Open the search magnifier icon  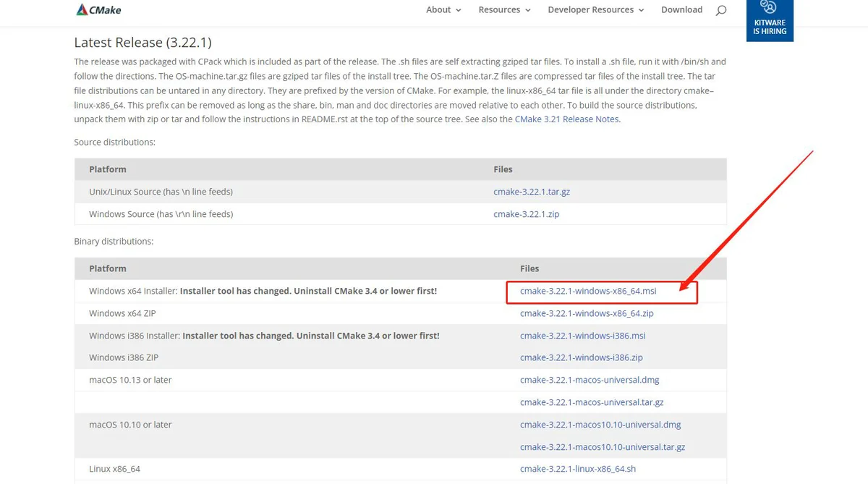pyautogui.click(x=721, y=10)
